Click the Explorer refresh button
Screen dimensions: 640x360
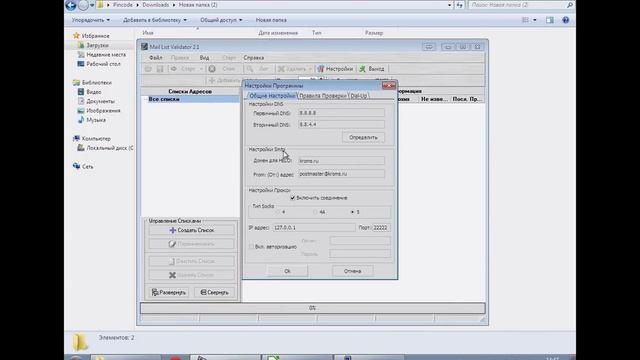coord(460,5)
